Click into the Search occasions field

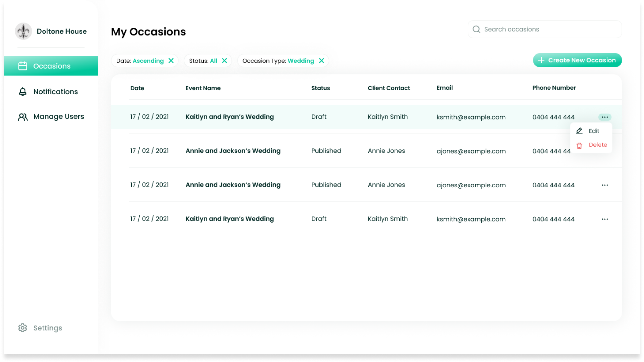[548, 29]
